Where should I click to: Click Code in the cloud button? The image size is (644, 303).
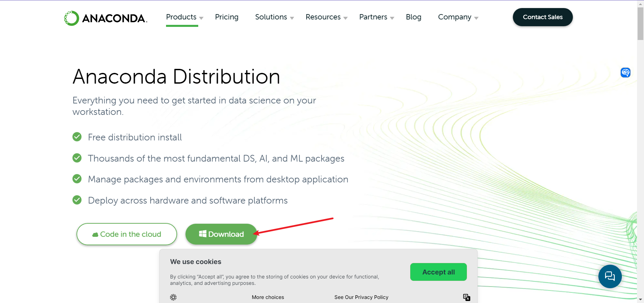[x=127, y=234]
